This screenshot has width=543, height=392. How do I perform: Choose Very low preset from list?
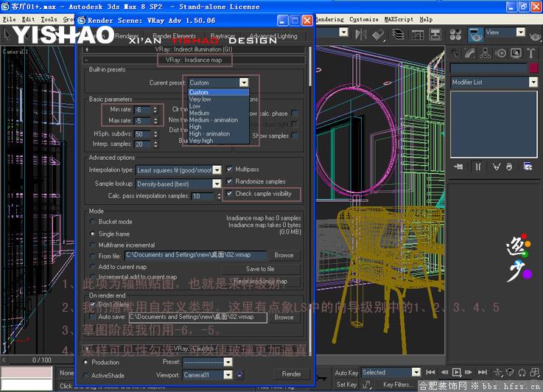(x=219, y=99)
